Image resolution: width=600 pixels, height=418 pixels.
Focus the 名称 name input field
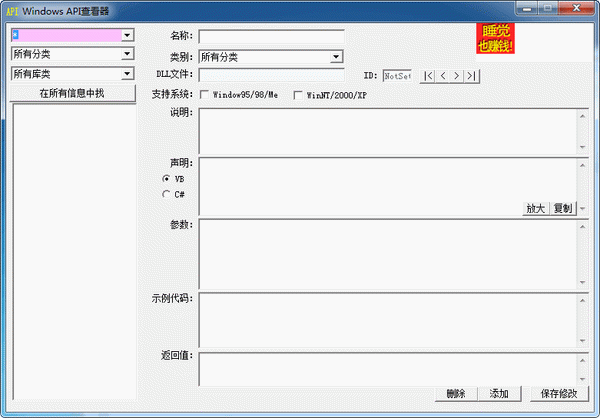(x=271, y=37)
